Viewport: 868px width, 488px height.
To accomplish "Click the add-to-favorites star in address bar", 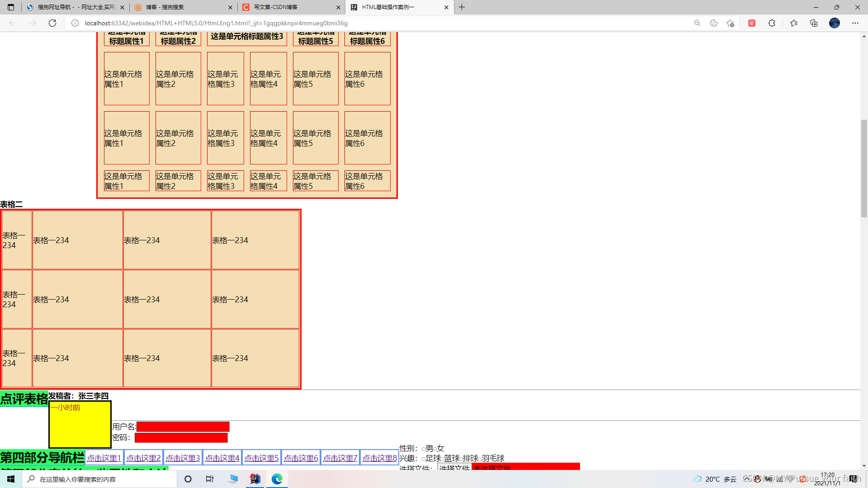I will [x=731, y=23].
